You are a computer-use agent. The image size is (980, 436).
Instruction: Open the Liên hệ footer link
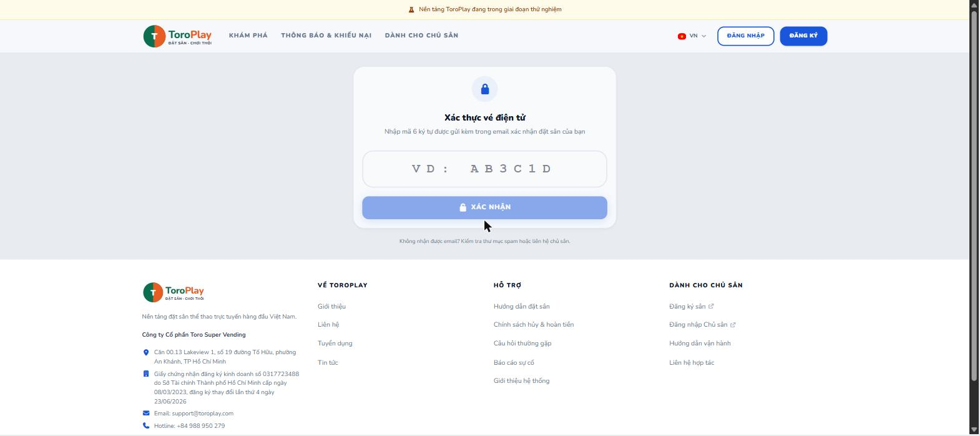point(328,325)
